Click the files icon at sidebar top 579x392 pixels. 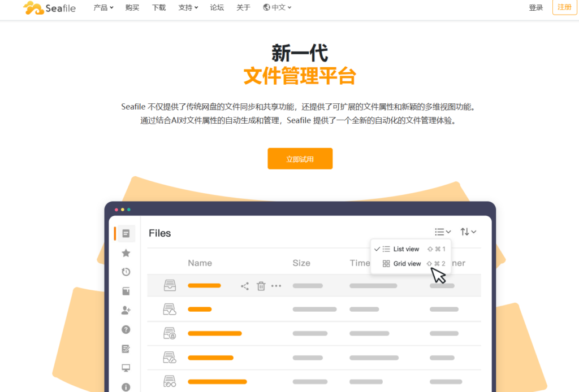tap(126, 233)
